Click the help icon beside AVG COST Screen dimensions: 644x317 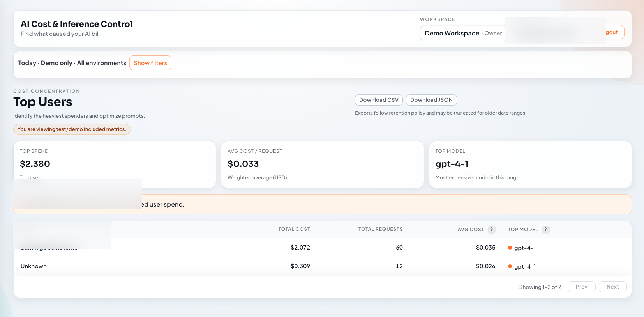pyautogui.click(x=492, y=229)
